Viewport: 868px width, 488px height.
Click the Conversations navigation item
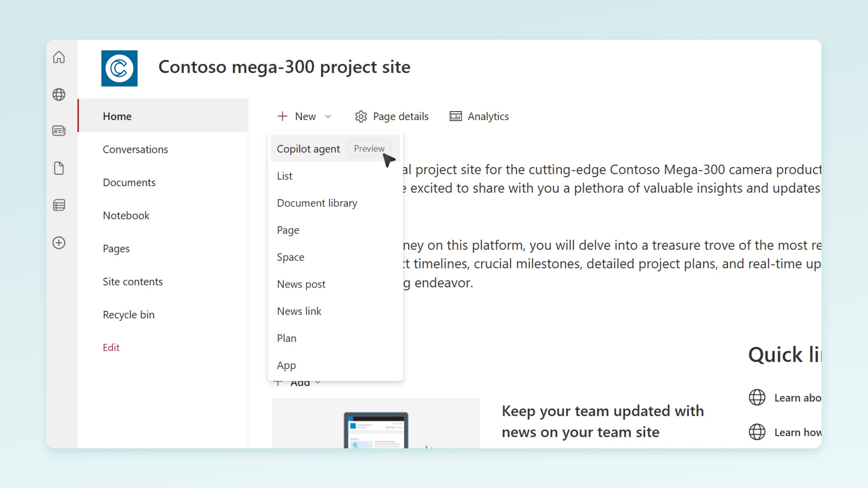pos(135,149)
